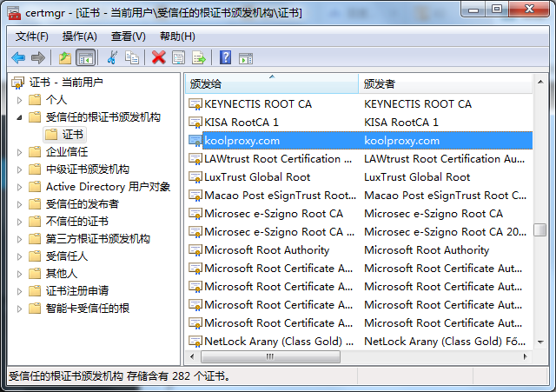Expand 第三方根证书颁发机构 node

19,239
